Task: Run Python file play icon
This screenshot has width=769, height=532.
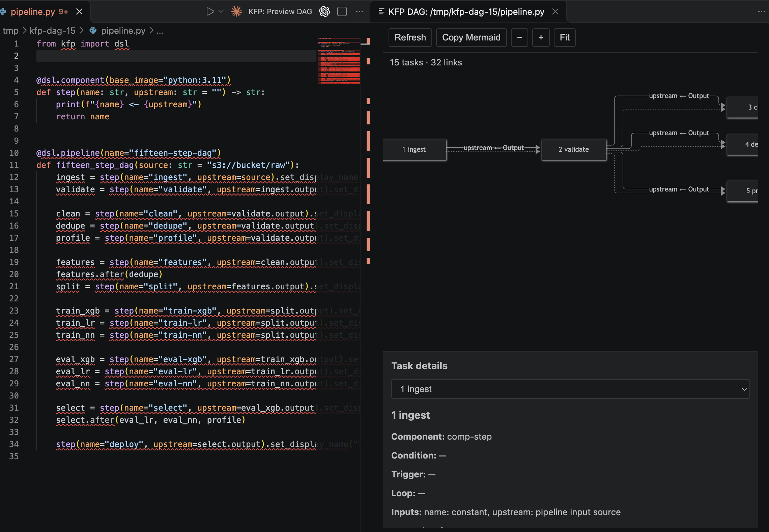Action: pyautogui.click(x=210, y=12)
